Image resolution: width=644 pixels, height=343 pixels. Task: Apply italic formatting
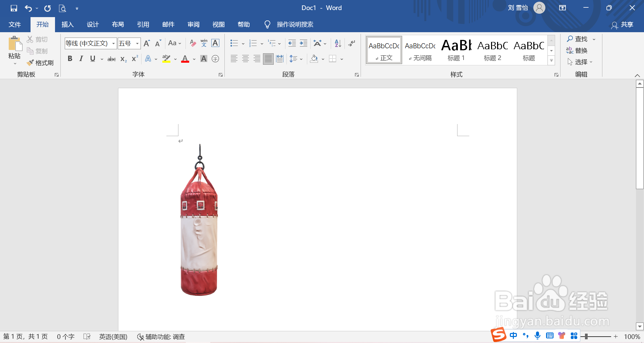click(x=80, y=59)
